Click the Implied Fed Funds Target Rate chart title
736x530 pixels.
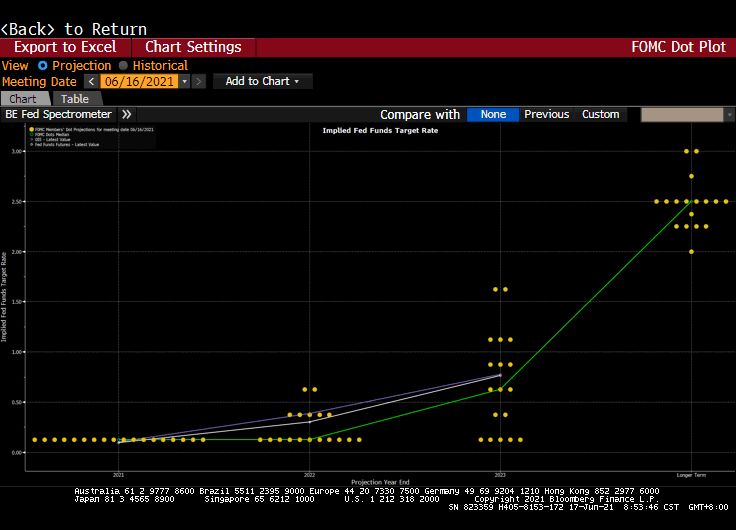(x=380, y=131)
